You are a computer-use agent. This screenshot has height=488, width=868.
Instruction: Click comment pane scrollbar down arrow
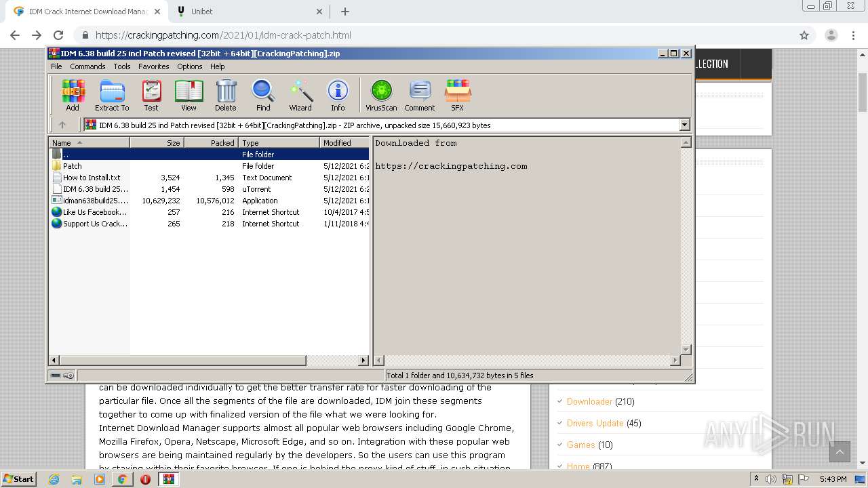coord(686,350)
